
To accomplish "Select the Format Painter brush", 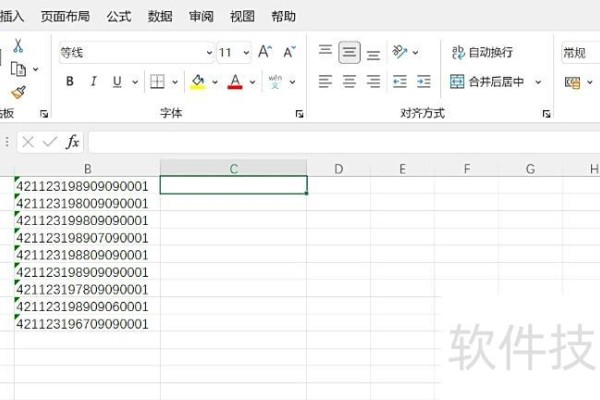I will tap(18, 92).
